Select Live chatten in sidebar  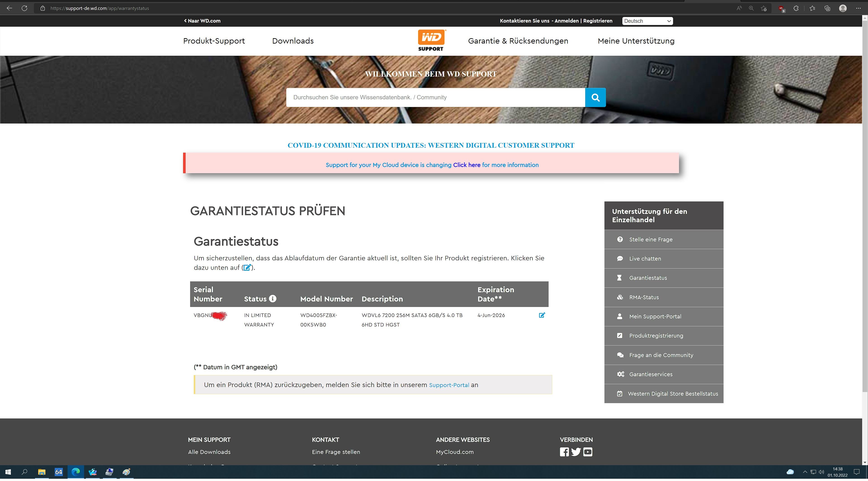pos(664,259)
